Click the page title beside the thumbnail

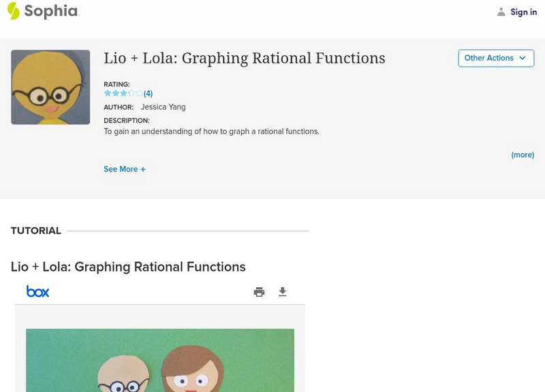click(x=245, y=59)
